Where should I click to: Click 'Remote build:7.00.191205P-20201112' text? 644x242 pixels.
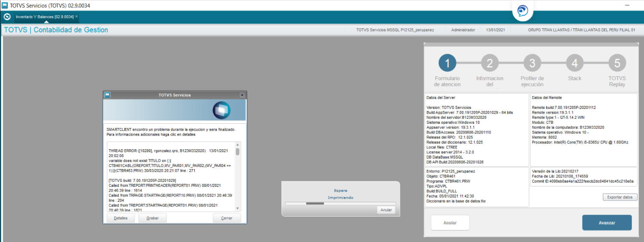pos(564,107)
